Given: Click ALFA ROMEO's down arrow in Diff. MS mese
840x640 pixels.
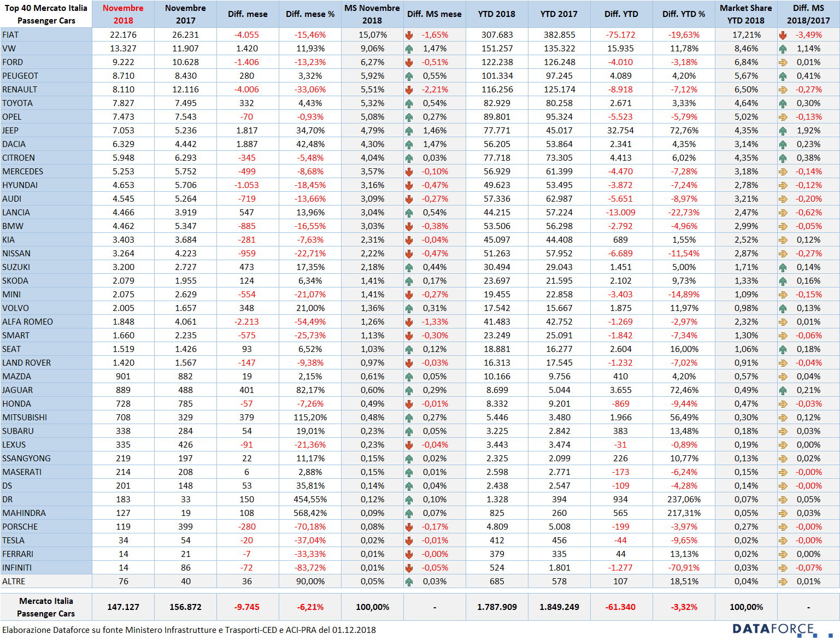Looking at the screenshot, I should click(409, 322).
